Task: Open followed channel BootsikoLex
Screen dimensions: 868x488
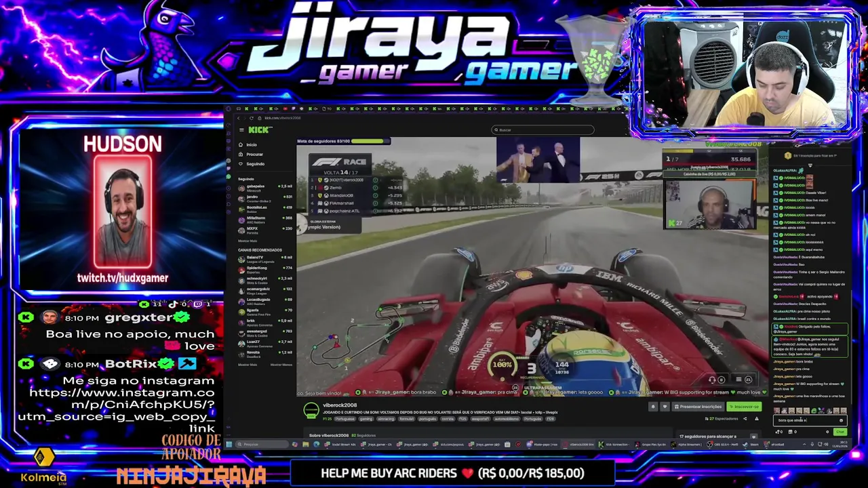Action: (265, 209)
